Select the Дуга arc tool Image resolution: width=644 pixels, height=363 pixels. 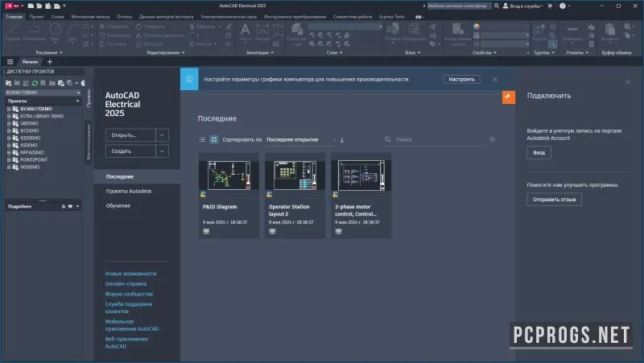(72, 32)
